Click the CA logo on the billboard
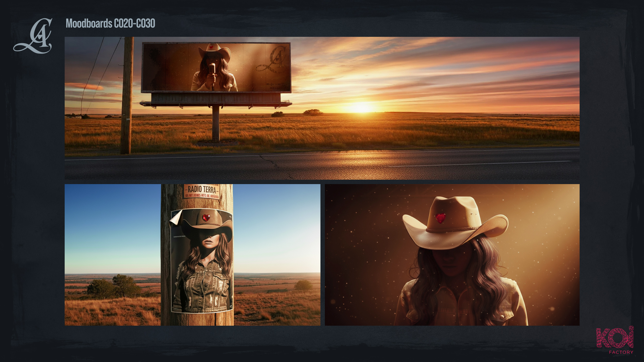Viewport: 644px width, 362px height. coord(271,60)
